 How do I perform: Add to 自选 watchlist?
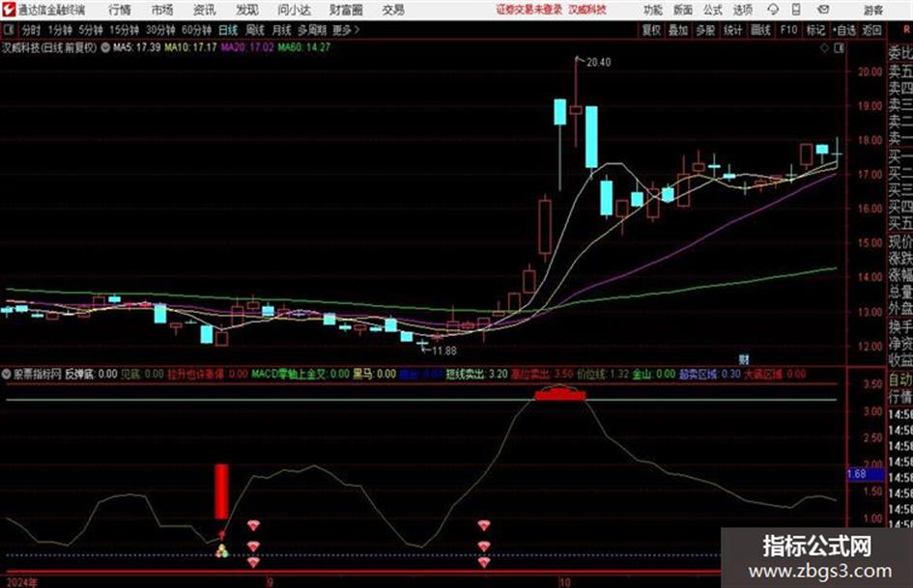[844, 30]
